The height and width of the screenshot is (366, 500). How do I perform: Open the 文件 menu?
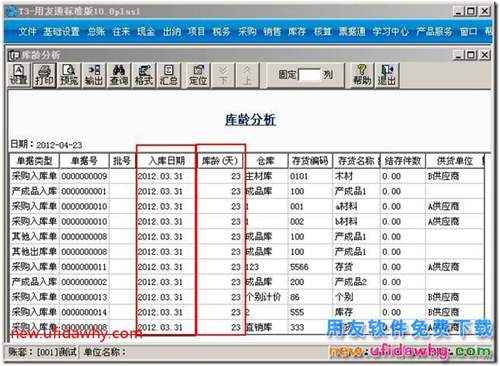coord(27,32)
